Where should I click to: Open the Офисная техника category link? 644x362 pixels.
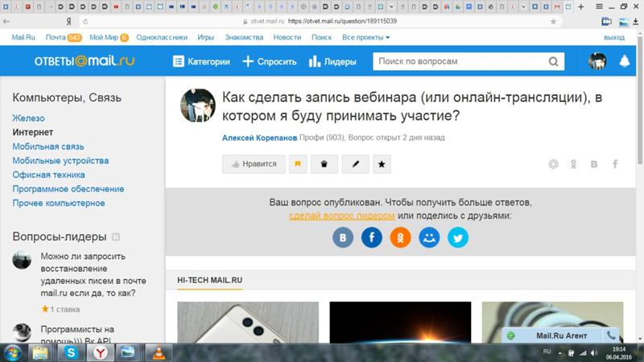click(48, 175)
